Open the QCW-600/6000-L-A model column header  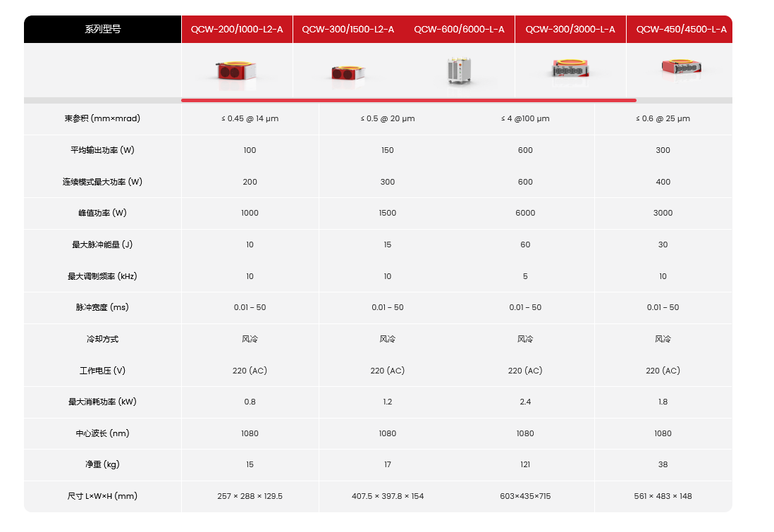(x=459, y=30)
